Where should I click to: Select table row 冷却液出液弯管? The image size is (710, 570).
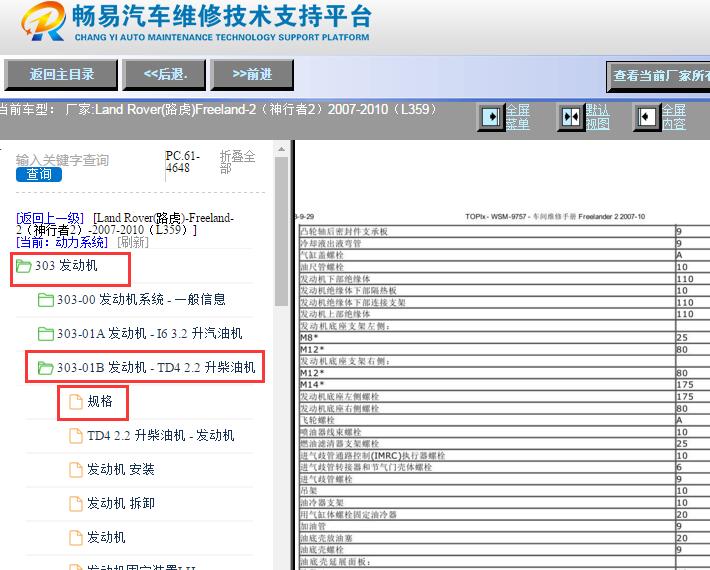504,243
